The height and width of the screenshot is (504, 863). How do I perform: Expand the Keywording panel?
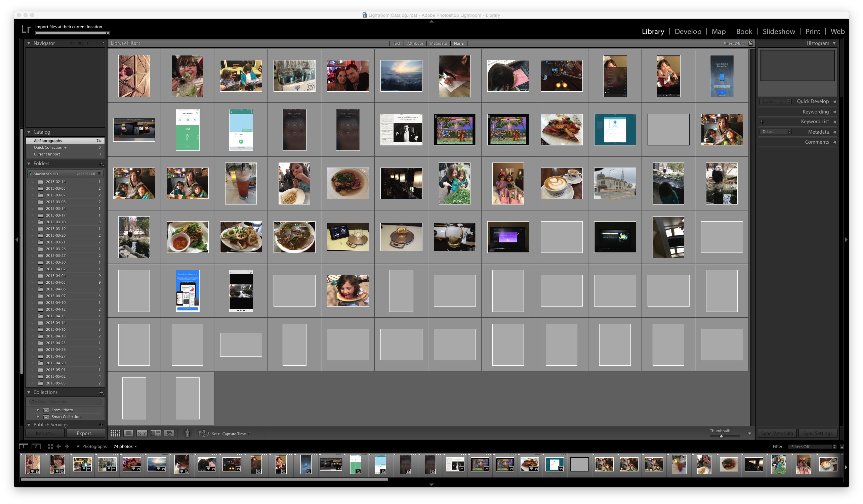(815, 112)
